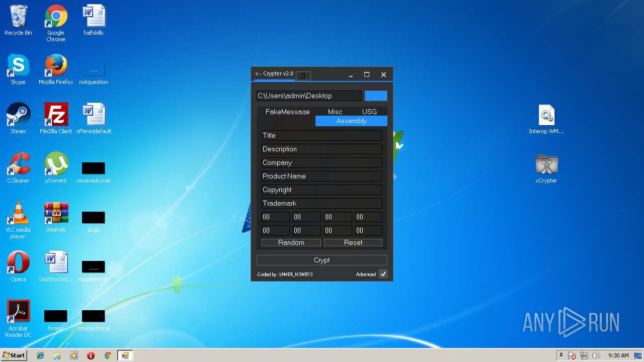Launch Steam from the desktop

[x=18, y=119]
